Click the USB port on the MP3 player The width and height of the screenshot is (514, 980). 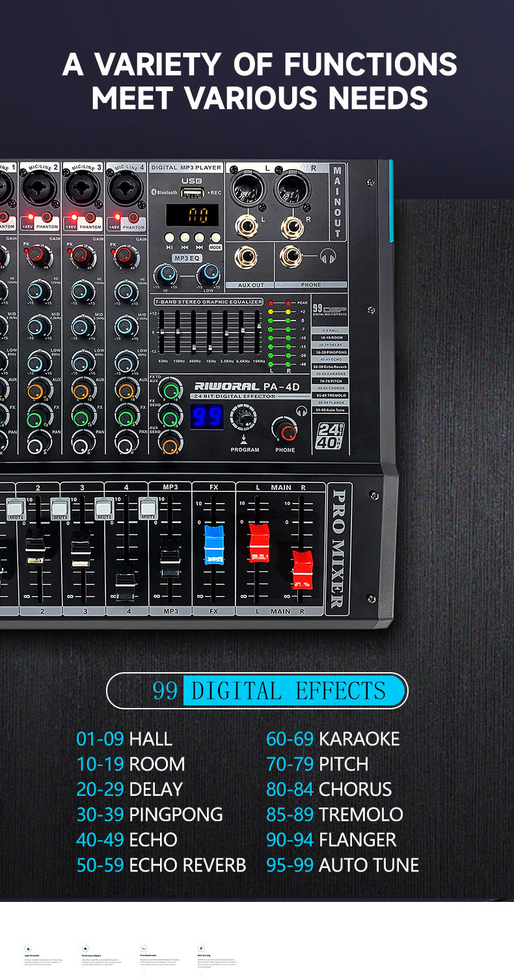click(x=192, y=193)
